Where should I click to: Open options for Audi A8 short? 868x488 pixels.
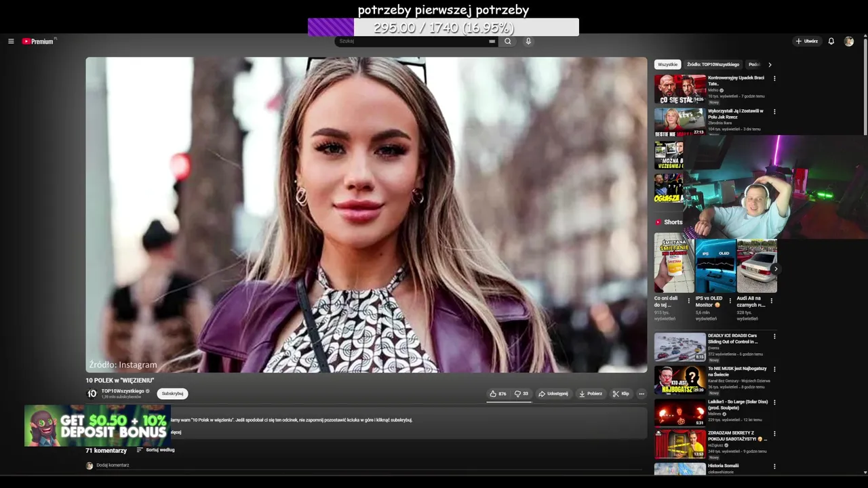coord(772,300)
